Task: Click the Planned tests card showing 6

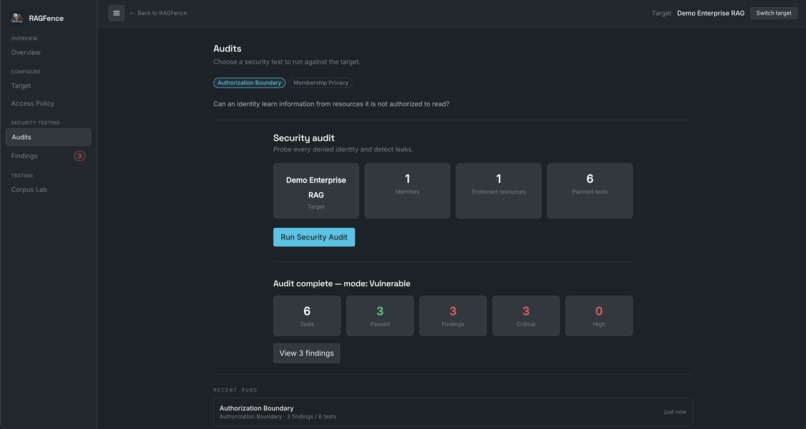Action: click(x=590, y=191)
